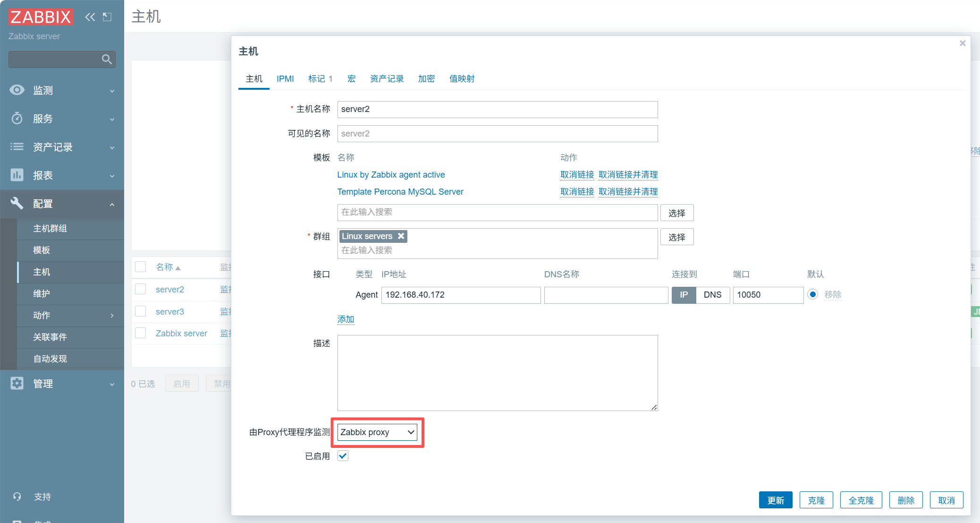This screenshot has width=980, height=523.
Task: Uncheck the 已启用 checkbox
Action: 343,456
